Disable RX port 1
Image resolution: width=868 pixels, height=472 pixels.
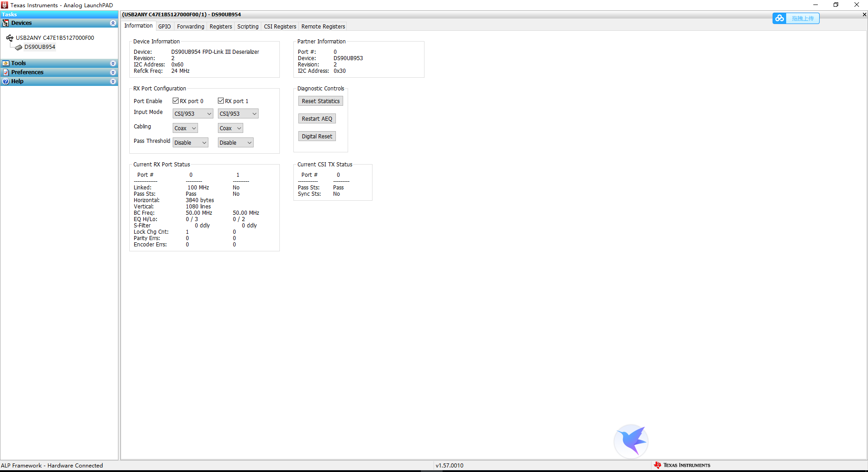[221, 100]
